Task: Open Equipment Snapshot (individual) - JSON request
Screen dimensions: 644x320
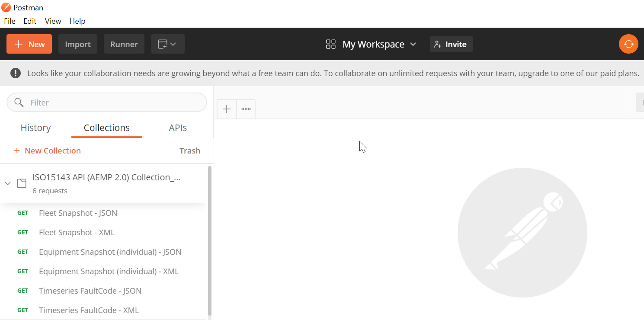Action: click(103, 252)
